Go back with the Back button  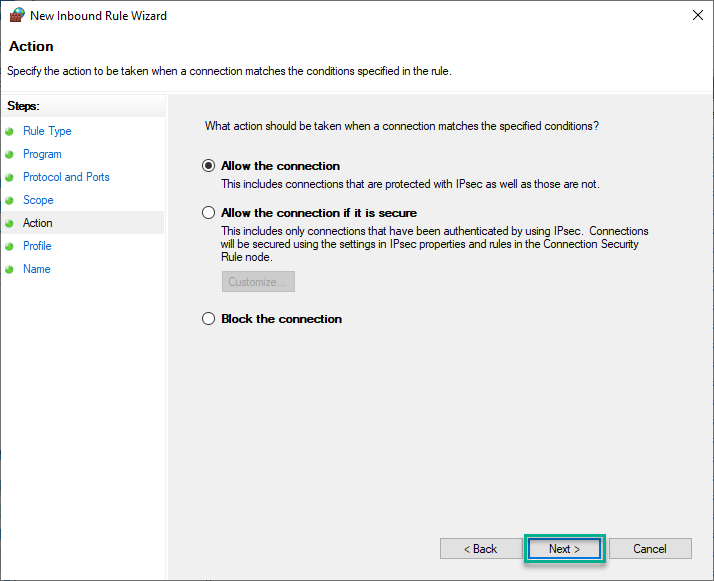(x=481, y=549)
